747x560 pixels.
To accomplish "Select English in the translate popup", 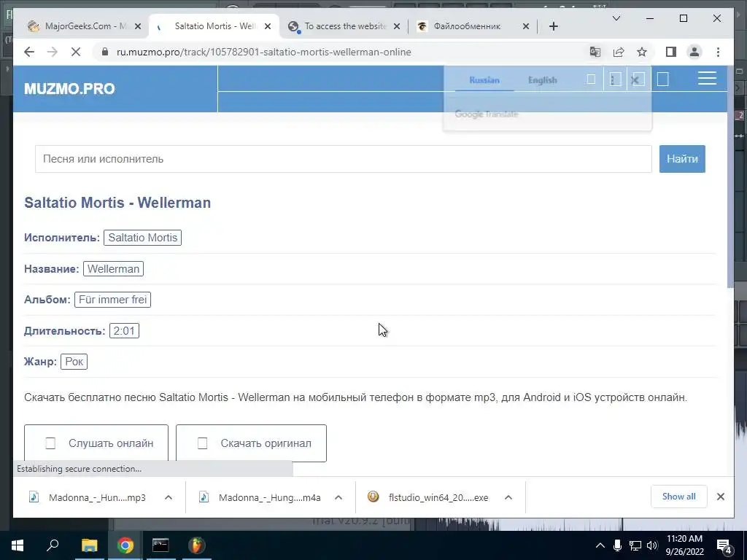I will click(542, 80).
